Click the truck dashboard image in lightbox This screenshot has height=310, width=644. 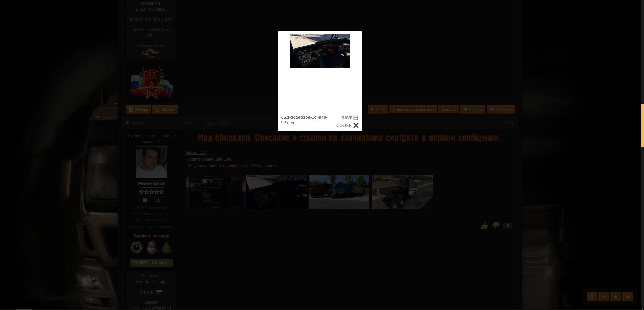coord(320,51)
